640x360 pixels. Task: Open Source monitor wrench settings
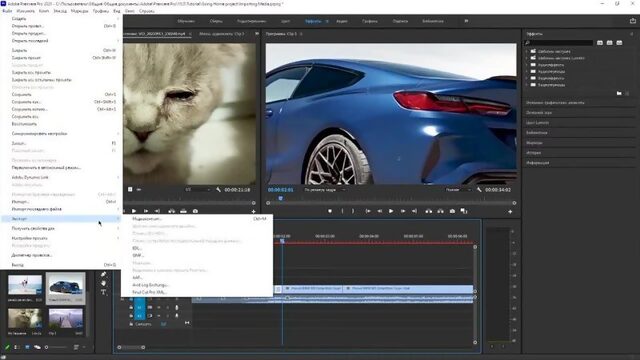tap(218, 190)
